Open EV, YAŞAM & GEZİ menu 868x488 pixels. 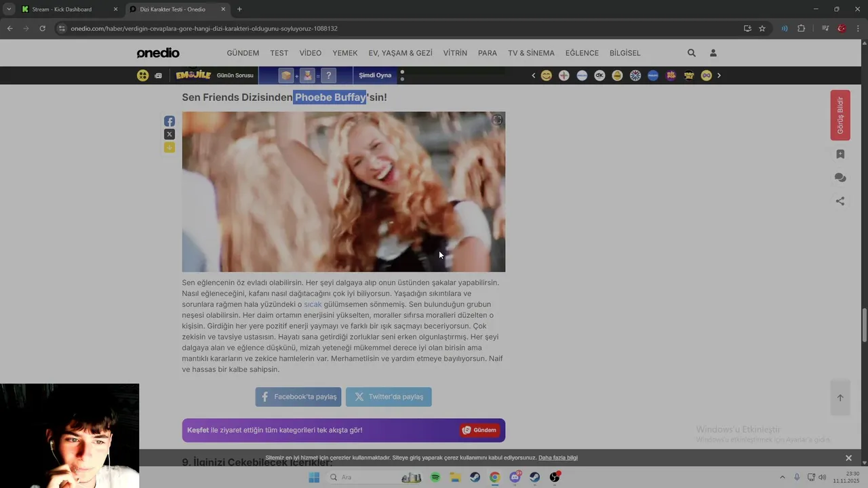pyautogui.click(x=400, y=53)
